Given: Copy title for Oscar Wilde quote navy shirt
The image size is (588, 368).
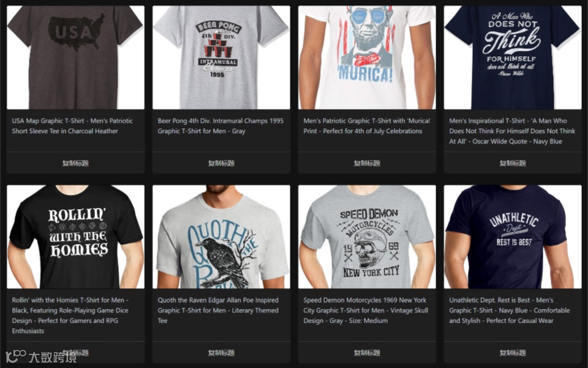Looking at the screenshot, I should pyautogui.click(x=513, y=163).
